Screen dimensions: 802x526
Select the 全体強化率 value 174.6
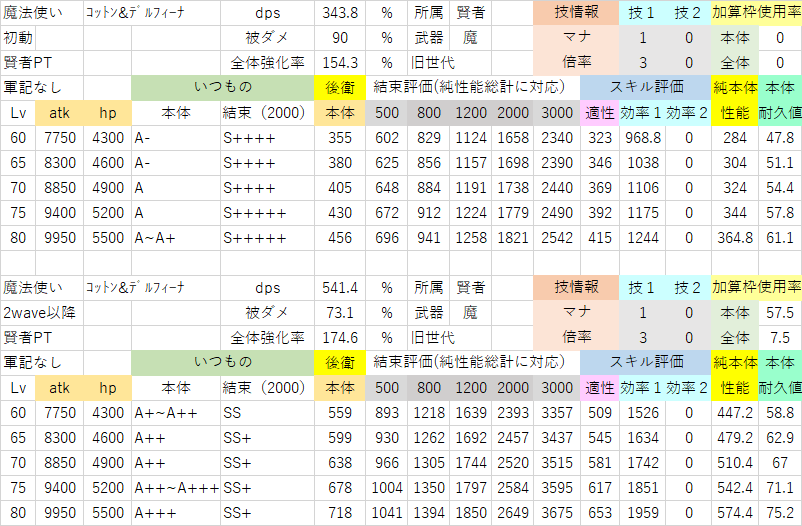point(340,338)
